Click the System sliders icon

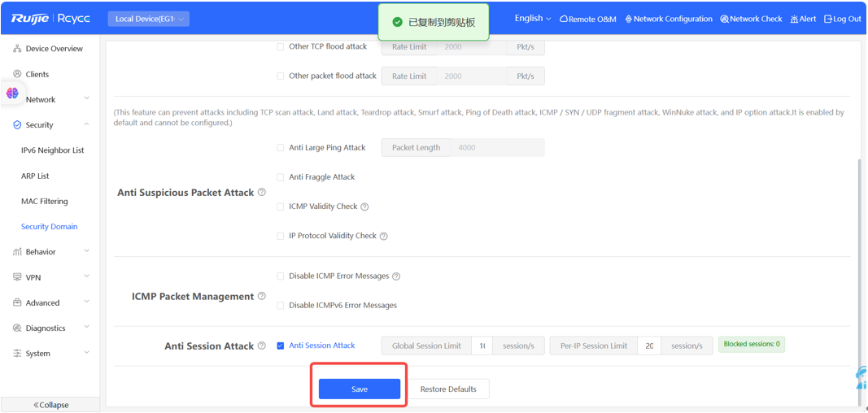coord(16,354)
